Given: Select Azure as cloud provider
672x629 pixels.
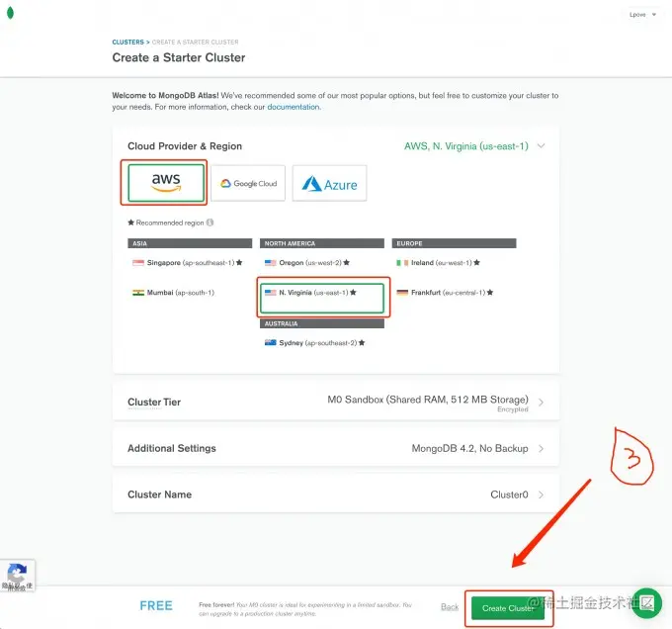Looking at the screenshot, I should tap(329, 183).
